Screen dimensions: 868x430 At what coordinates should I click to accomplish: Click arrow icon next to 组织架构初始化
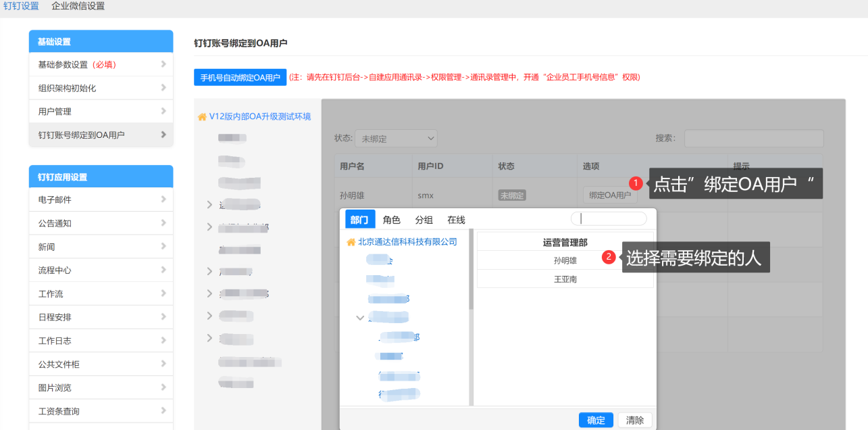163,88
